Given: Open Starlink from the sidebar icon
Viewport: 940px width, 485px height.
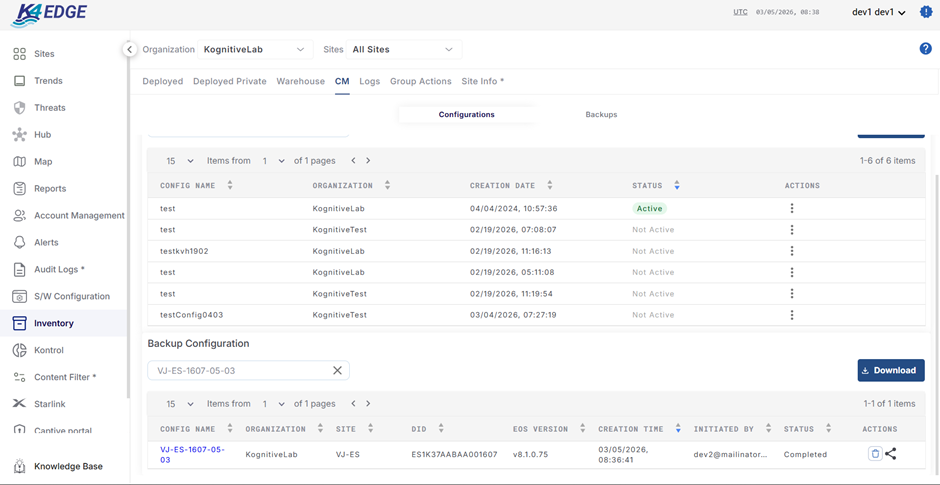Looking at the screenshot, I should (x=19, y=404).
